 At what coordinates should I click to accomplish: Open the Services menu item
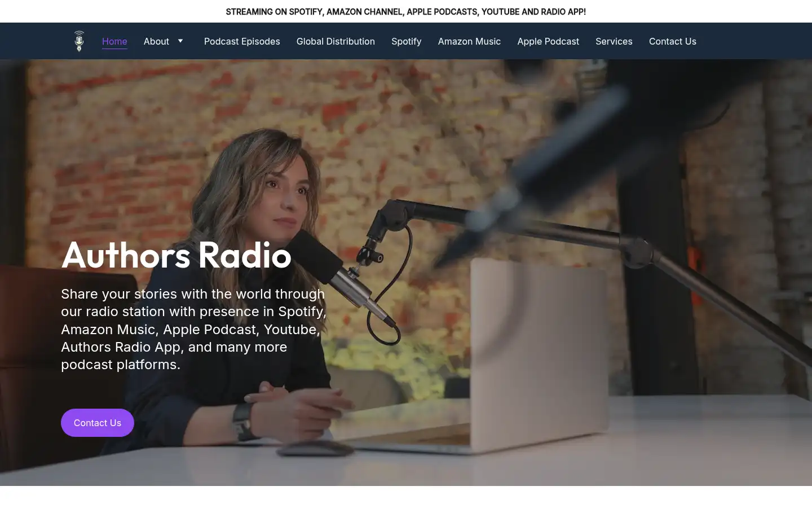point(614,41)
